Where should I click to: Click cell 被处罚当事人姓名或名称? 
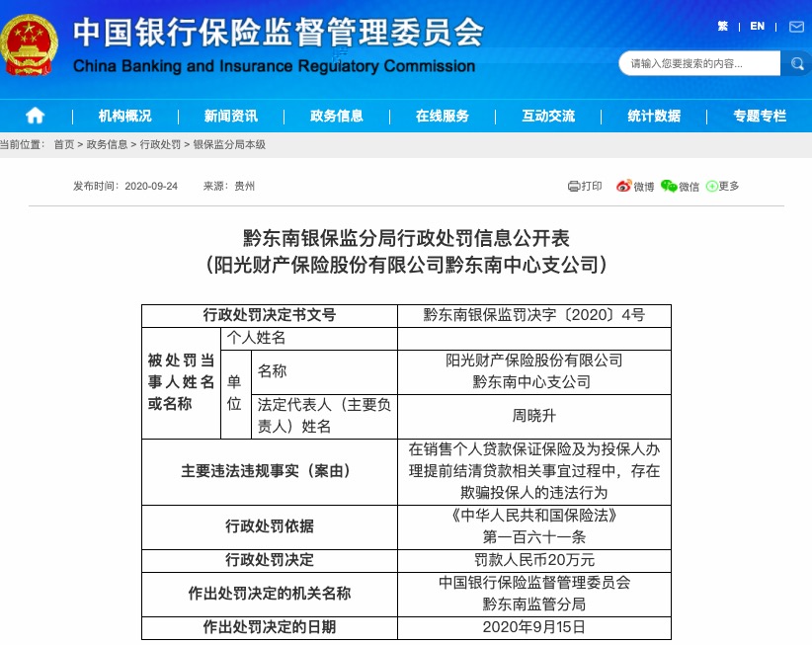click(x=181, y=382)
